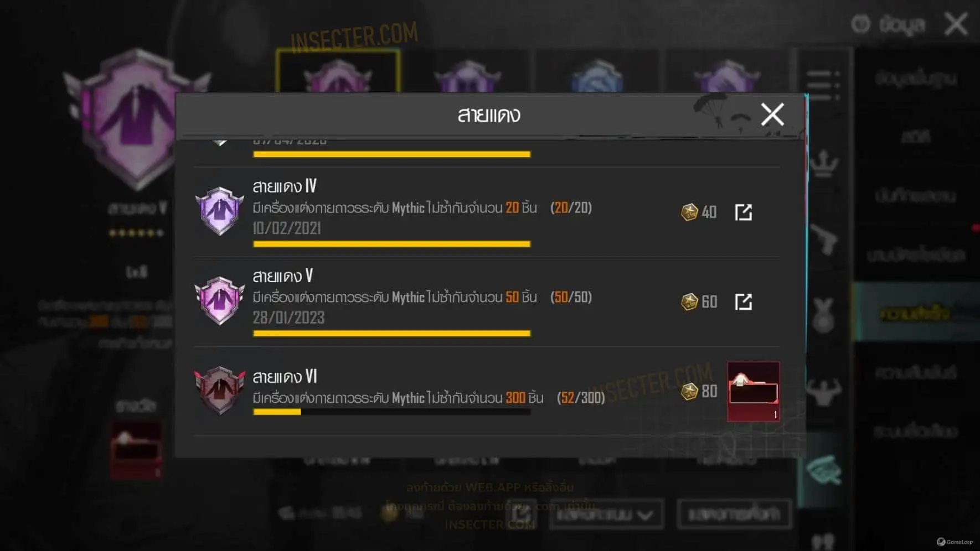Select the สายแดง VI badge icon
Image resolution: width=980 pixels, height=551 pixels.
pyautogui.click(x=220, y=390)
